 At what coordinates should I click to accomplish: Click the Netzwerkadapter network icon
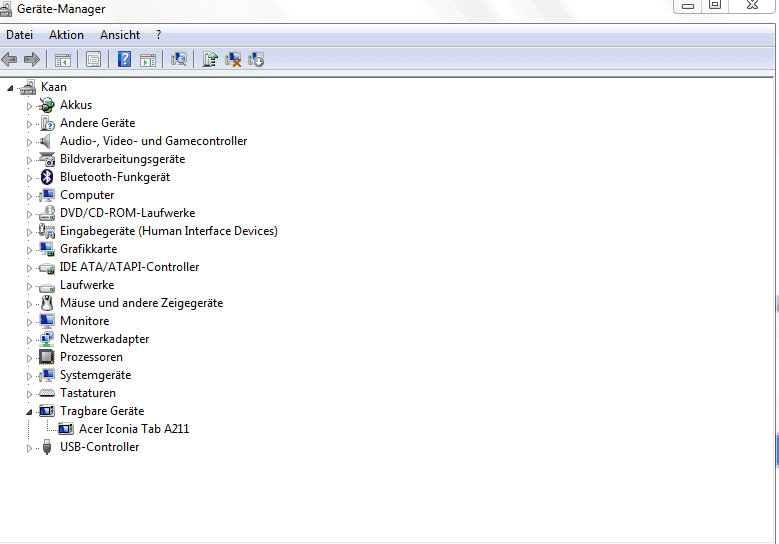point(47,339)
